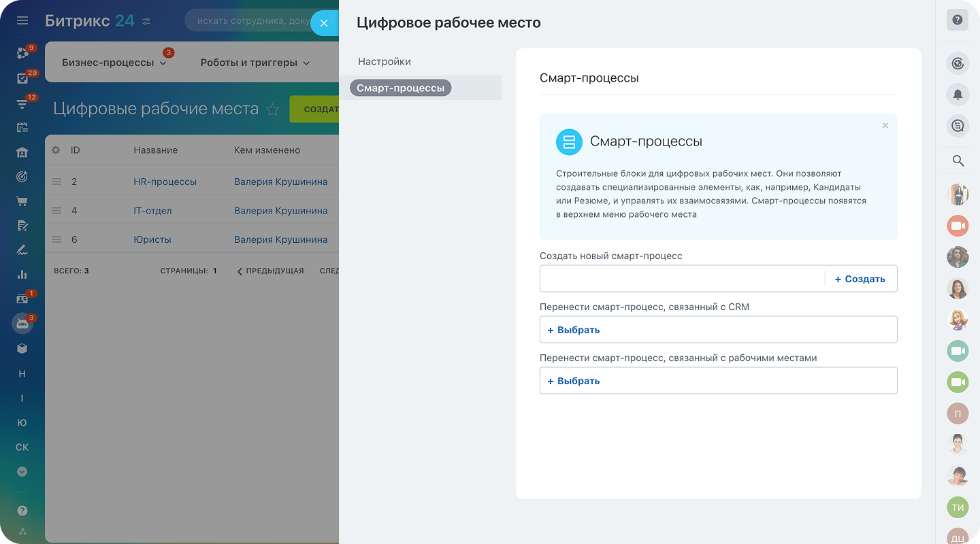Click the table settings gear icon
This screenshot has width=980, height=544.
(x=56, y=150)
